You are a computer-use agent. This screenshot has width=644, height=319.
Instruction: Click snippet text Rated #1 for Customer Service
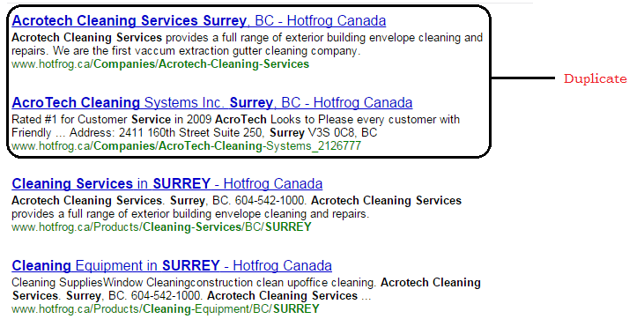[91, 120]
